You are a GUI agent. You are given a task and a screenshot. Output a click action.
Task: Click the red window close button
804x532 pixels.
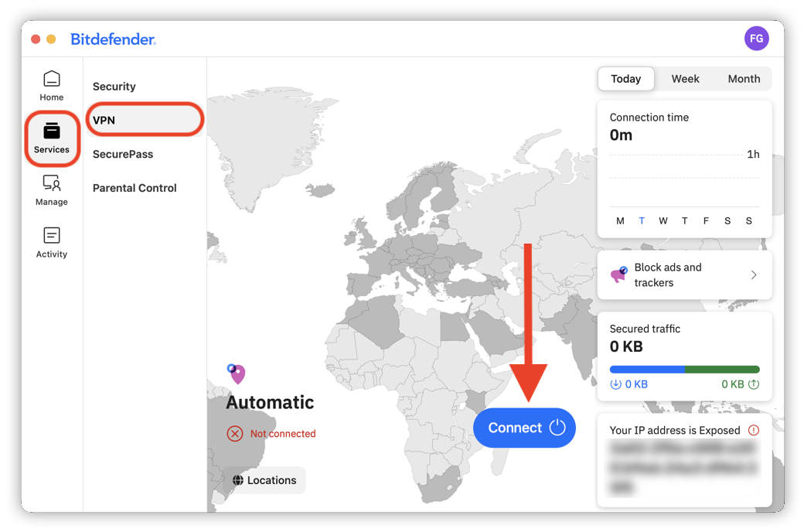click(x=36, y=39)
